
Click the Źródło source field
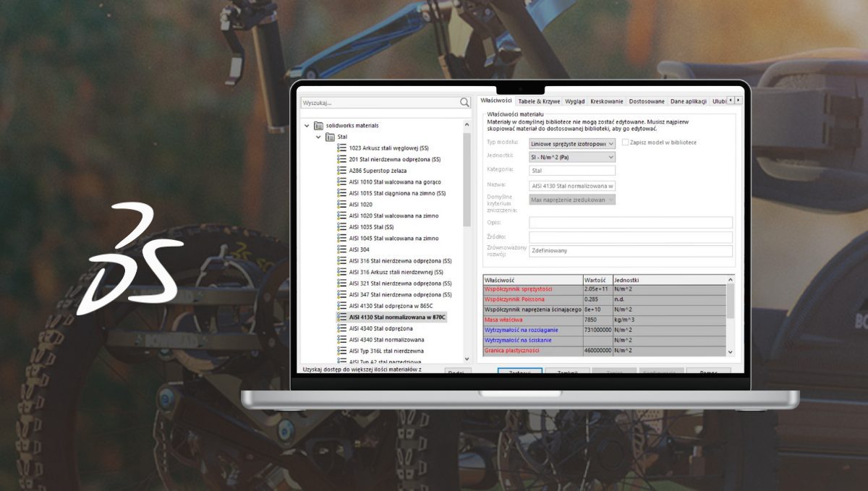(x=631, y=237)
